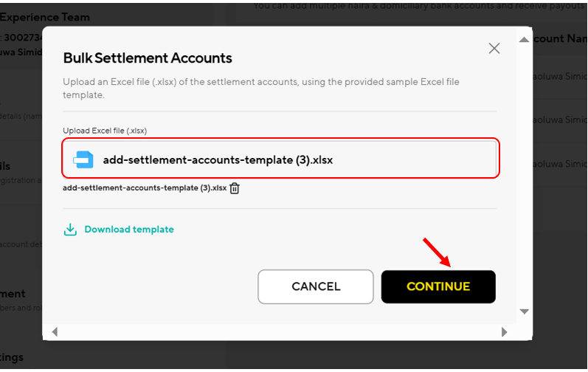Click the download arrow icon
588x372 pixels.
click(70, 230)
